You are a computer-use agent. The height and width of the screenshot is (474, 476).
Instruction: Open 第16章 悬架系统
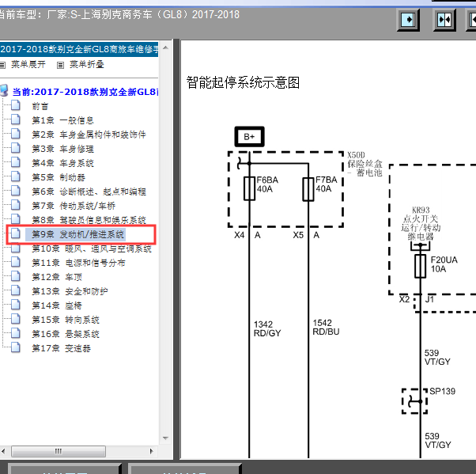[x=66, y=334]
